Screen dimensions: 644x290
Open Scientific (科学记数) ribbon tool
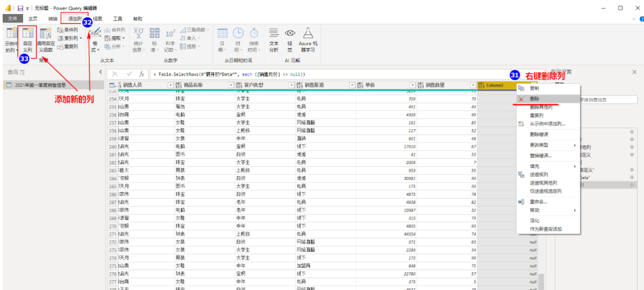click(x=170, y=40)
